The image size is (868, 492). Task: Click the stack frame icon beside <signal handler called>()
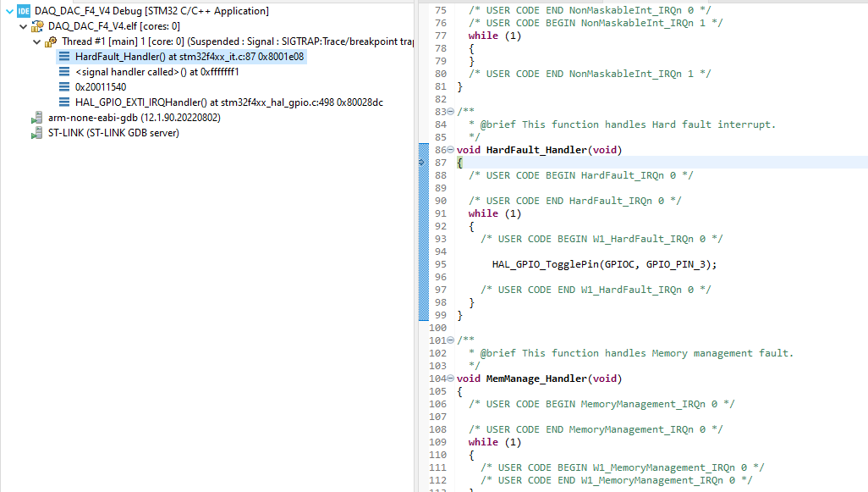pos(63,71)
